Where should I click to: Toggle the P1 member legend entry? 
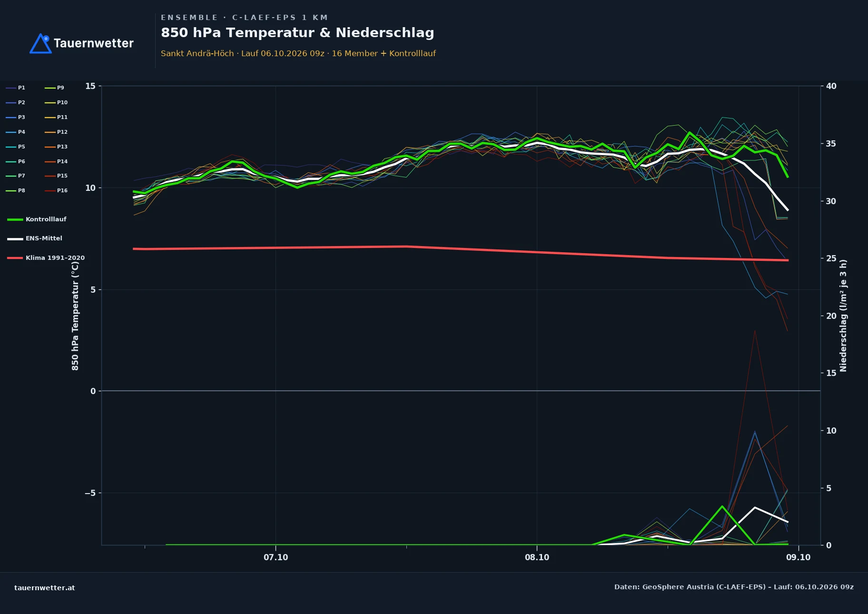[16, 88]
